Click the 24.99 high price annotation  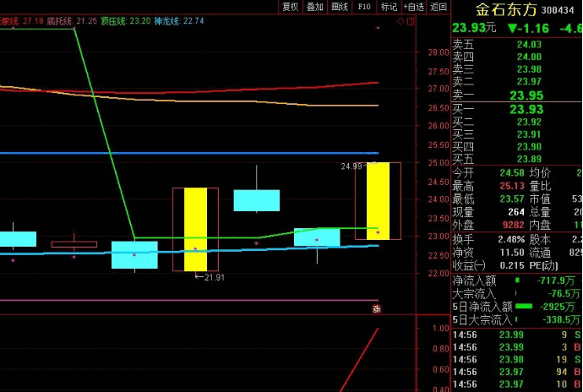(351, 166)
